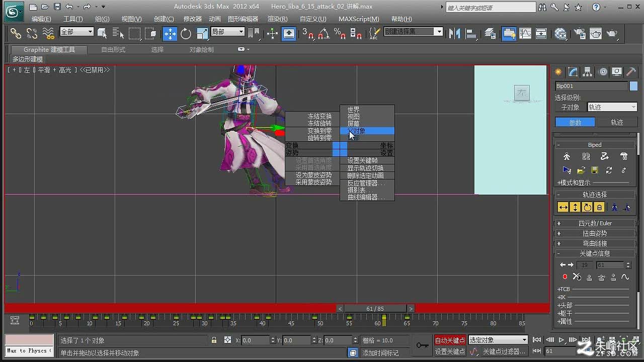Toggle Body Vertical track selection
Screen dimensions: 644x362
tap(575, 207)
